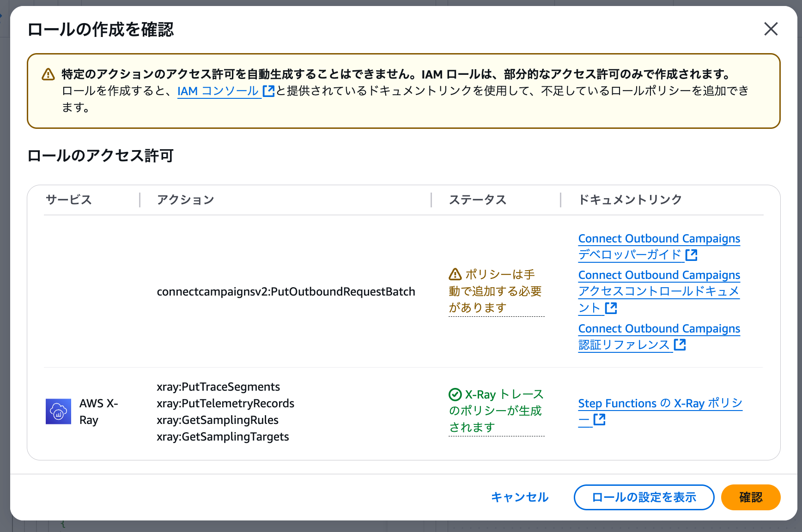The image size is (802, 532).
Task: Click external icon after X-Ray ポリシー link
Action: pos(599,419)
